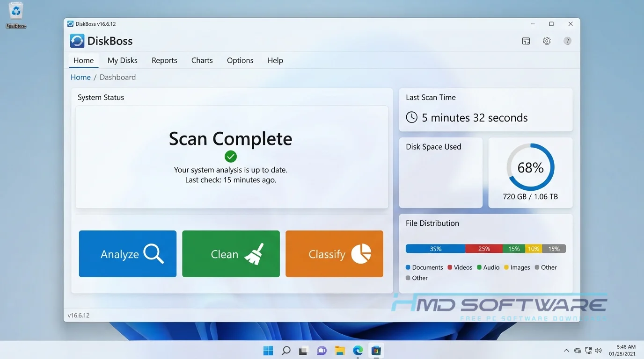644x359 pixels.
Task: Open the Recycle Bin desktop icon
Action: [x=16, y=15]
